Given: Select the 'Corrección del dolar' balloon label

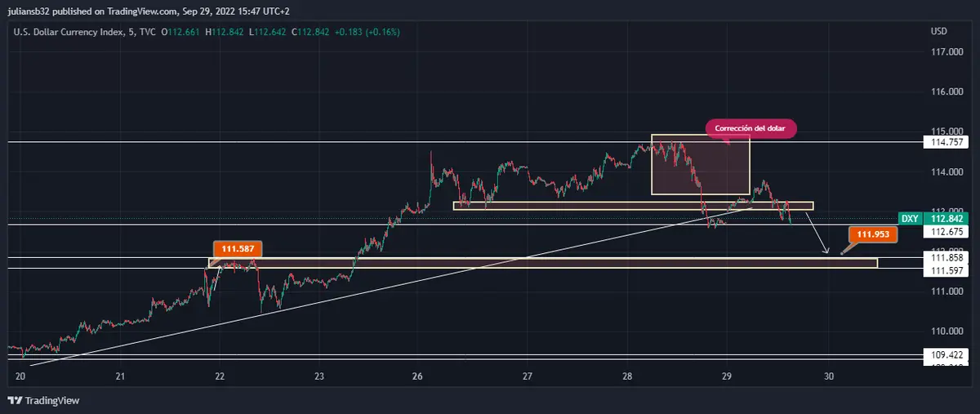Looking at the screenshot, I should [750, 128].
